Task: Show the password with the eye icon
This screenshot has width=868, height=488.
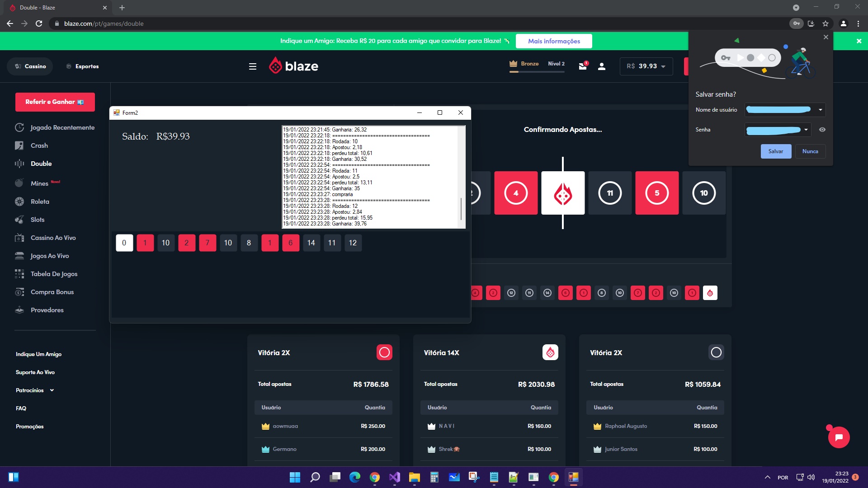Action: [x=822, y=130]
